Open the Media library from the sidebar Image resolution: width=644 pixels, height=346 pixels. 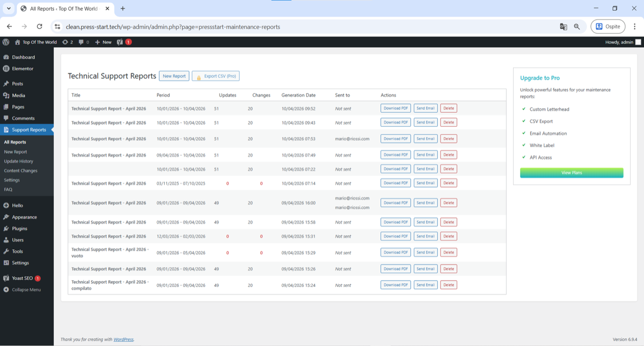19,95
